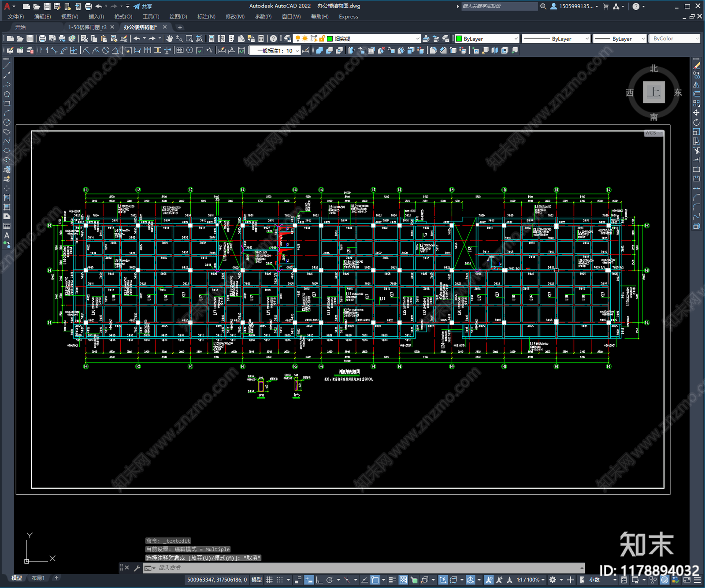Select the Linear dimension tool

tap(44, 50)
